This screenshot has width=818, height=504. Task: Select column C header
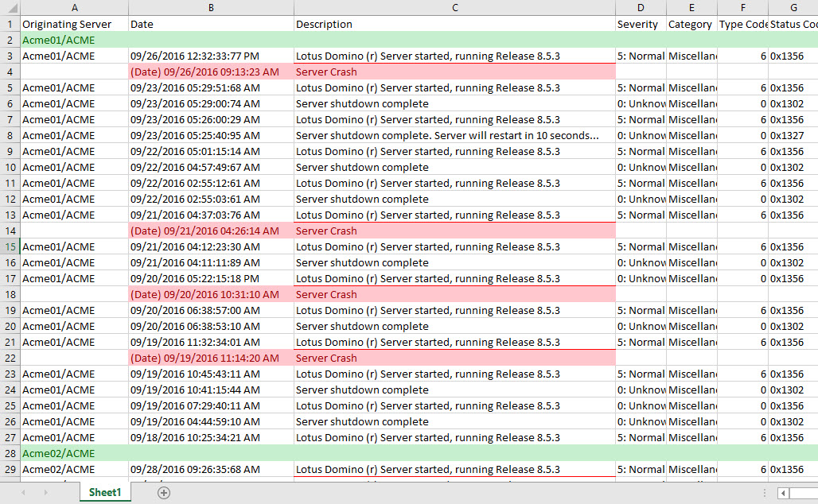[x=454, y=8]
